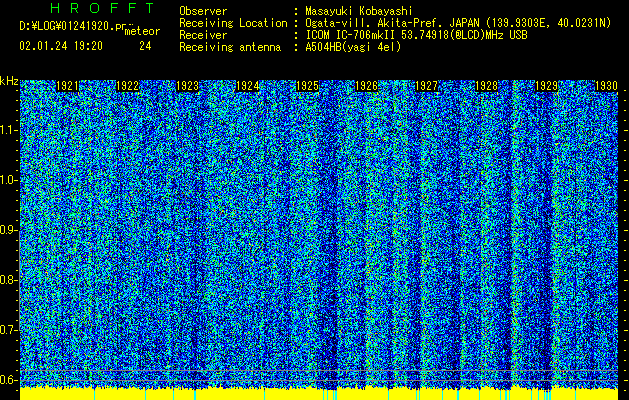Click the 1926 time marker
The image size is (629, 400).
(x=367, y=86)
